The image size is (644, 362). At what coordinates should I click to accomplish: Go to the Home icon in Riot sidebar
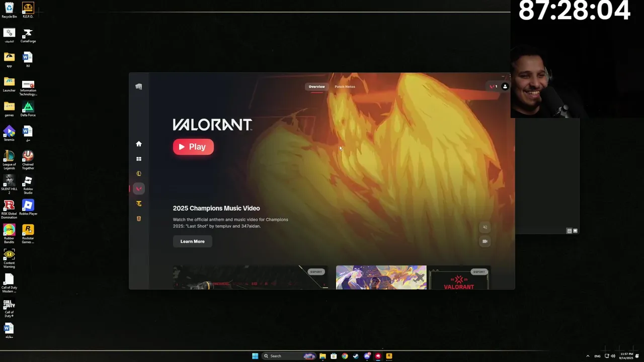pyautogui.click(x=139, y=144)
